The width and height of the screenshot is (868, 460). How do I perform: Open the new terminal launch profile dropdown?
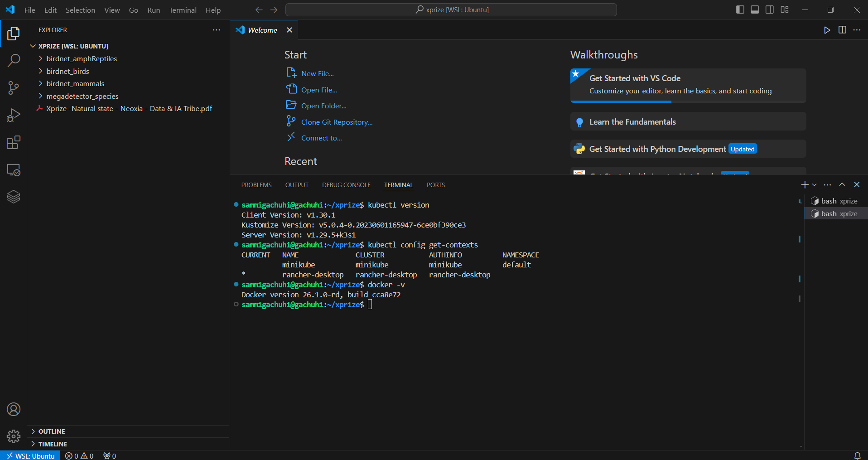814,184
